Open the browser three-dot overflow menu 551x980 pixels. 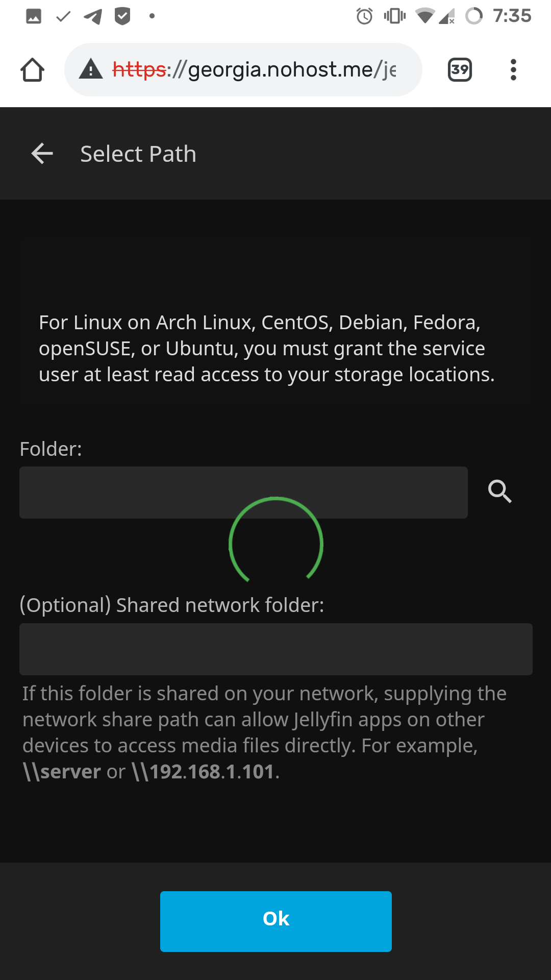coord(513,70)
